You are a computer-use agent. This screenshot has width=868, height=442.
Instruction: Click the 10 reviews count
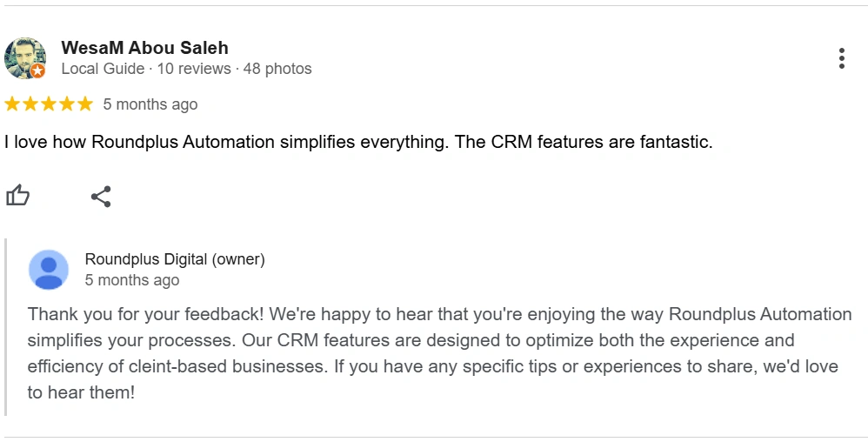click(x=194, y=69)
